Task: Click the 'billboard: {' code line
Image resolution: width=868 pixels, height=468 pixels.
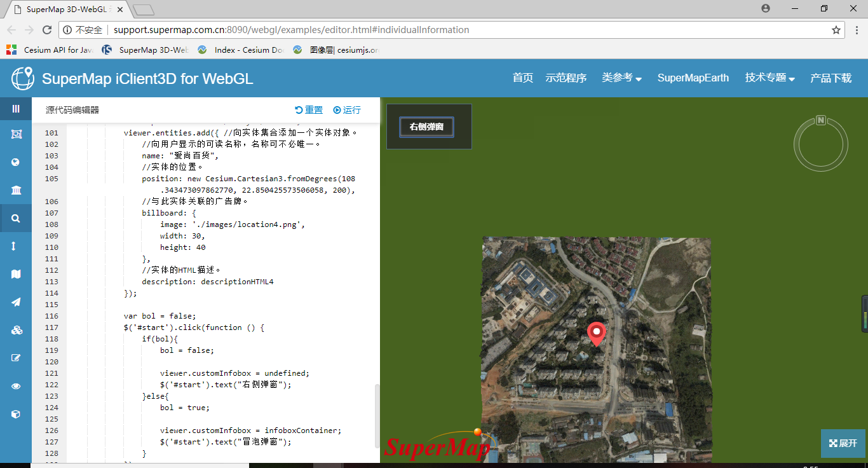Action: [169, 213]
